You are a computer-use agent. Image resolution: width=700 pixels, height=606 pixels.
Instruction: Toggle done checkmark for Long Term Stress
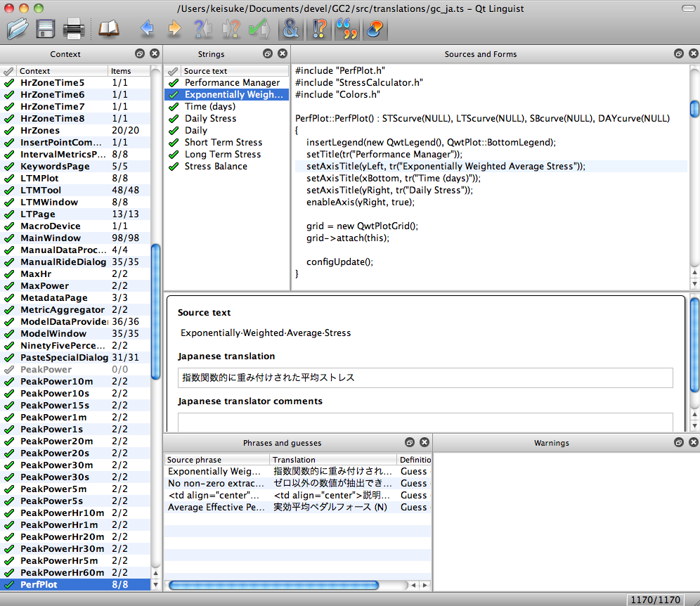174,155
